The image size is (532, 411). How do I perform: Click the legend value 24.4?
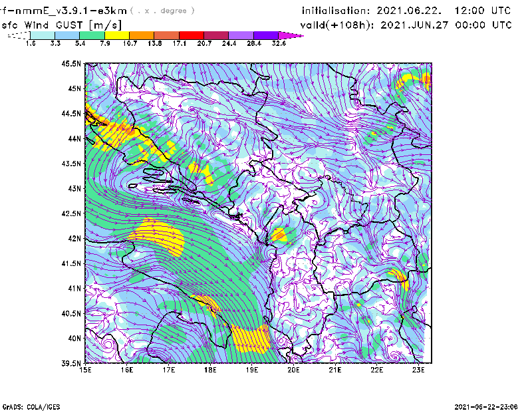[229, 43]
